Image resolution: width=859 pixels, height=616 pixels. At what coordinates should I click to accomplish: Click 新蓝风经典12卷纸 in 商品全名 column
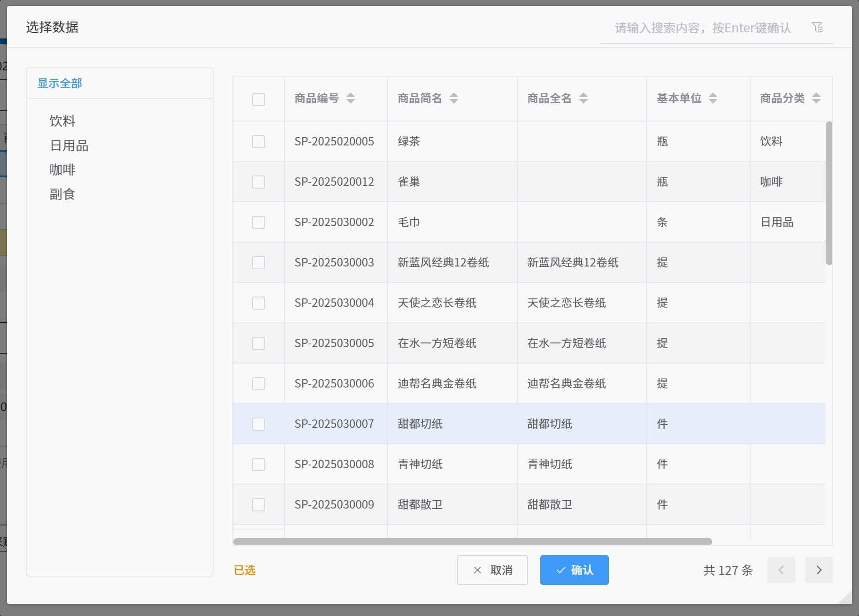pos(573,262)
